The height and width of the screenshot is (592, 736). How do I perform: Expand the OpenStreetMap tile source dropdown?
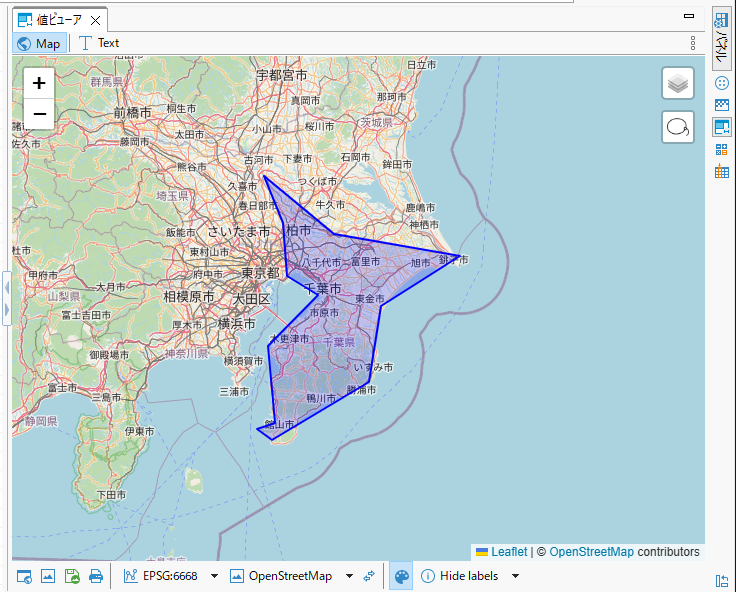(x=349, y=576)
